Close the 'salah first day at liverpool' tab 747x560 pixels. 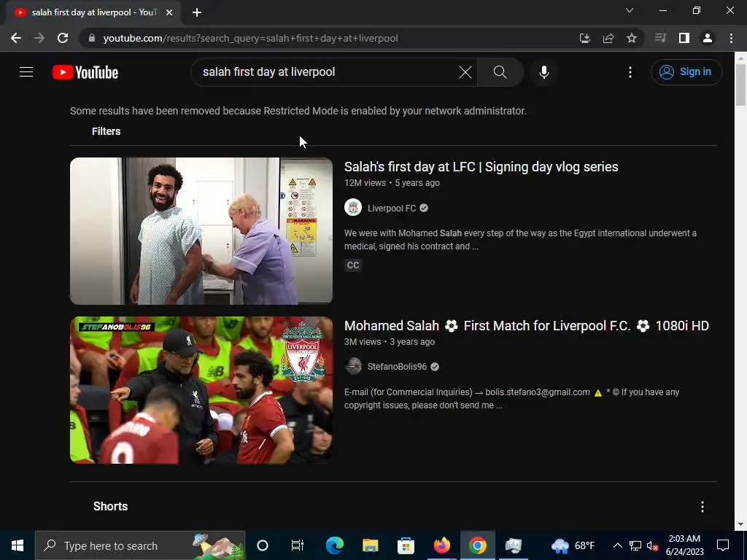[169, 12]
